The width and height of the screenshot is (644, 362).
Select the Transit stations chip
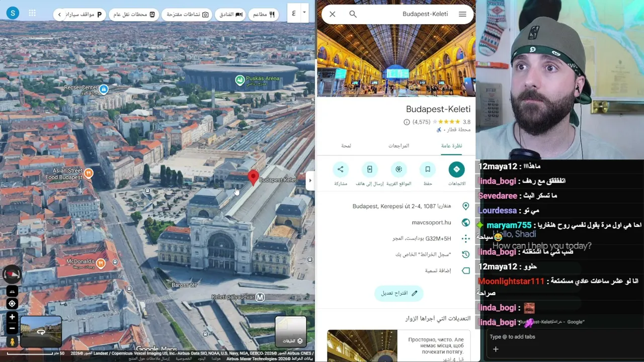[x=134, y=15]
